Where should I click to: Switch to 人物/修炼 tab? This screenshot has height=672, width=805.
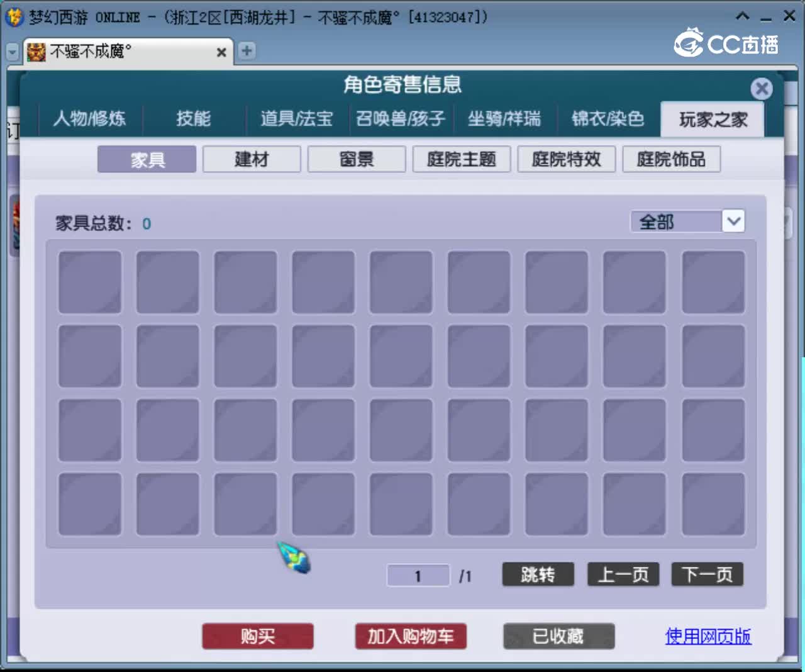(90, 118)
